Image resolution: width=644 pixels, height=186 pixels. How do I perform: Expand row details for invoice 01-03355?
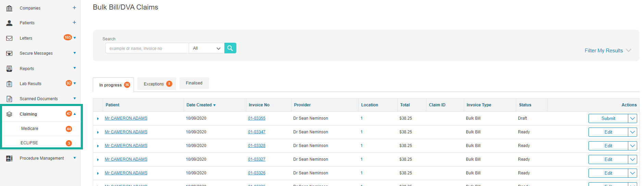[98, 119]
